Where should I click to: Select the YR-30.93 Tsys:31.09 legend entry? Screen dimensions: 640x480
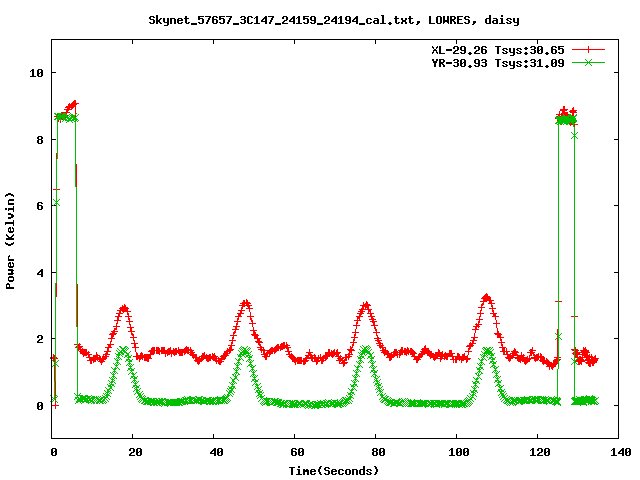pos(498,63)
